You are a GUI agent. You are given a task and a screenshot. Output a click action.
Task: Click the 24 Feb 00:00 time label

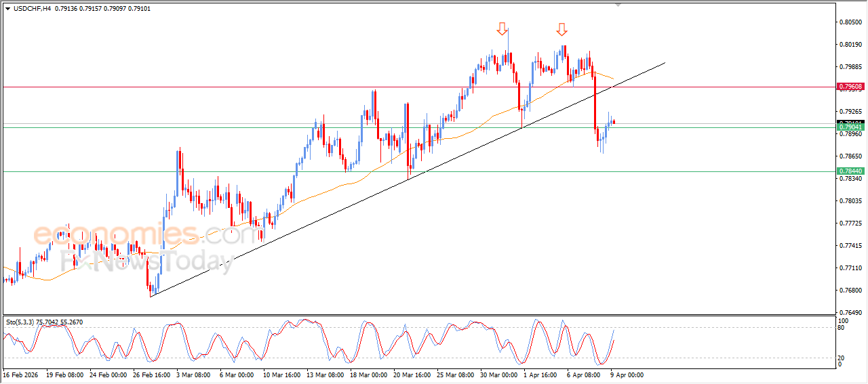[x=109, y=375]
